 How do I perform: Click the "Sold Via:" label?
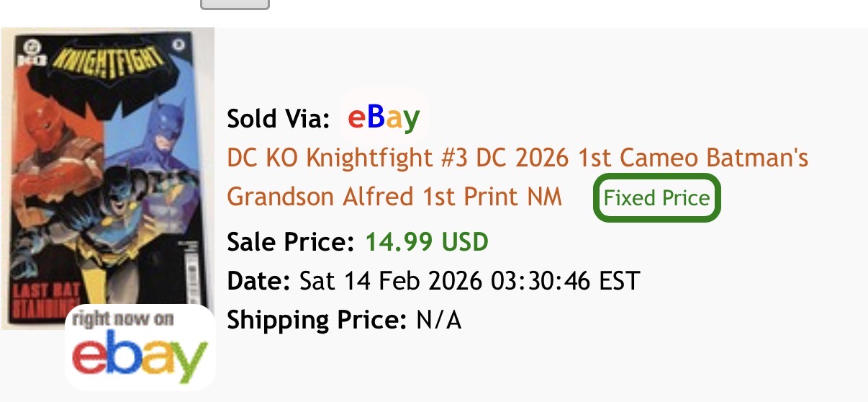click(279, 118)
